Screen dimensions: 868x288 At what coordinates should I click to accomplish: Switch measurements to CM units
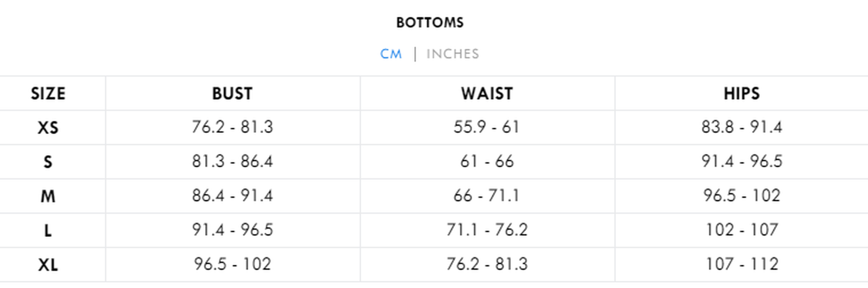[x=391, y=54]
